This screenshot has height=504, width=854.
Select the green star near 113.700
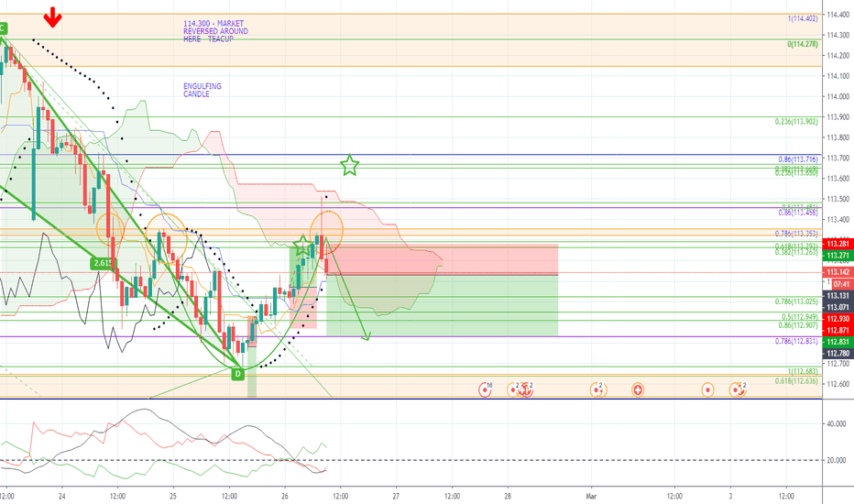tap(350, 165)
